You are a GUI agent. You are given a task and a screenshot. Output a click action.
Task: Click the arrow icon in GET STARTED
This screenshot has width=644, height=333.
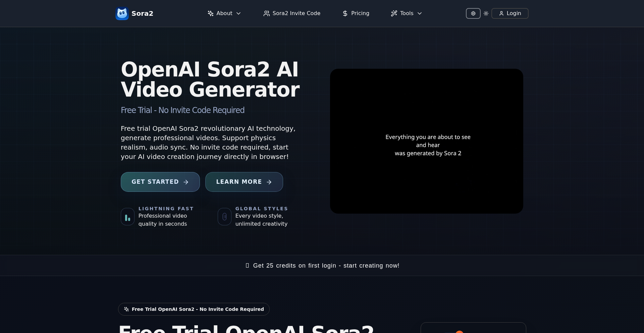coord(186,182)
